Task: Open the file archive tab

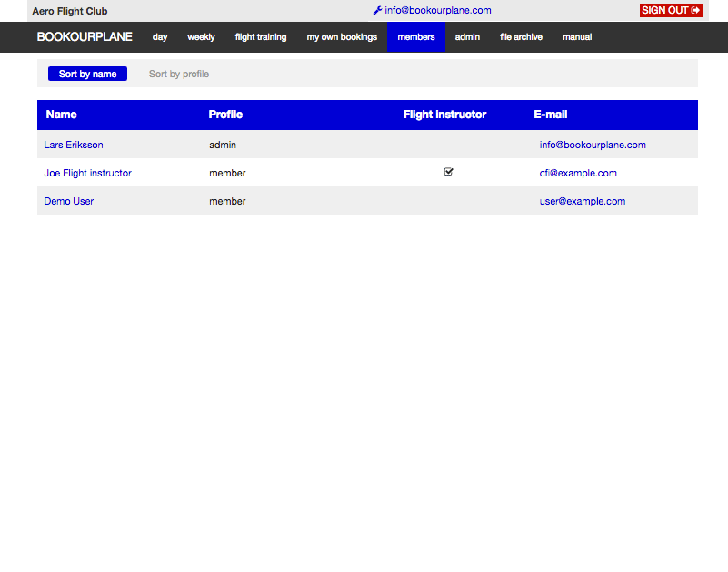Action: 521,37
